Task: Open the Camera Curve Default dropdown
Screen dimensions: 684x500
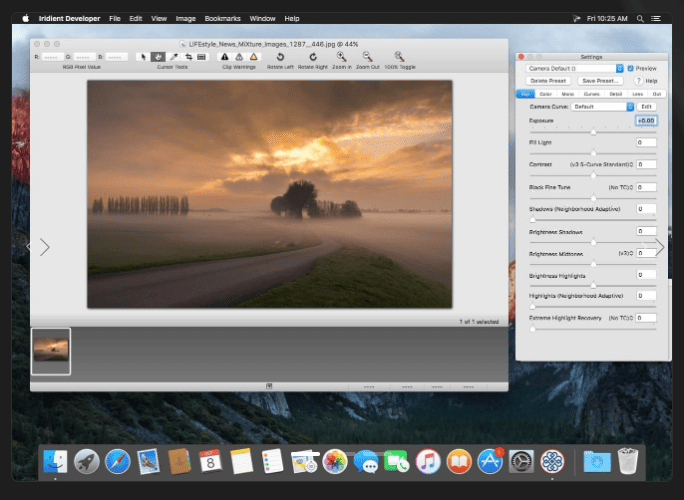Action: (602, 106)
